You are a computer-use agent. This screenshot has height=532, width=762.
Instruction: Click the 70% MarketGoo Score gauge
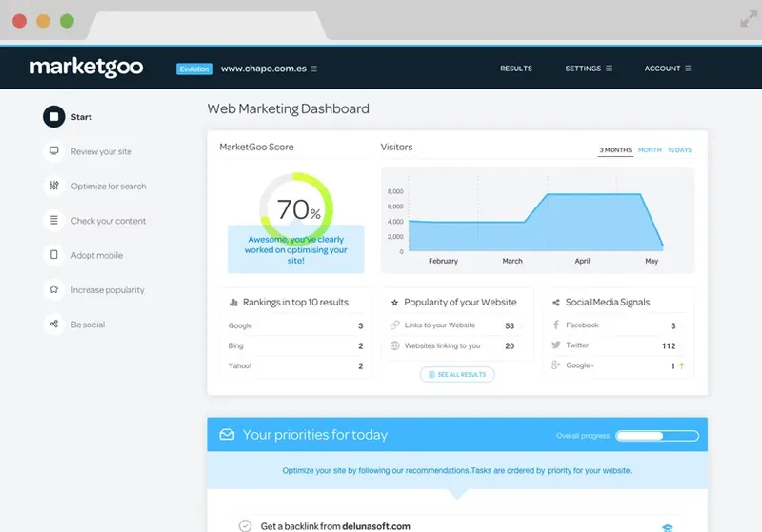(296, 209)
